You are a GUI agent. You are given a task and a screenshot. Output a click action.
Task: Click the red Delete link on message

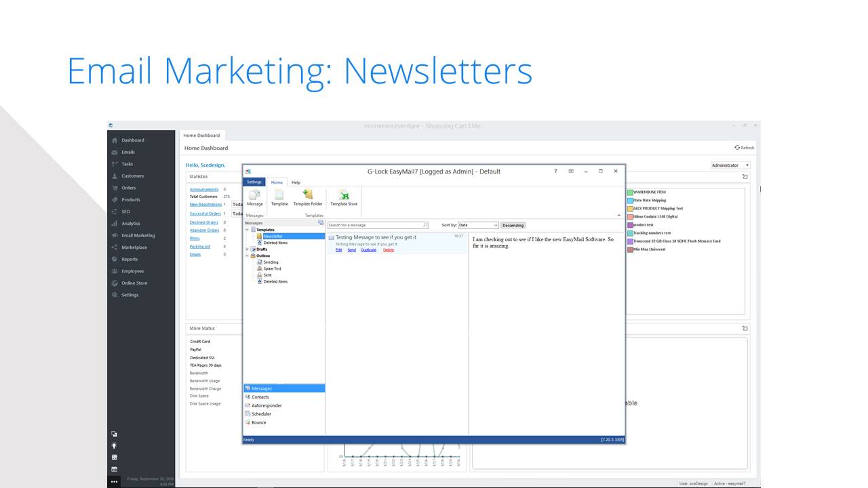tap(388, 250)
